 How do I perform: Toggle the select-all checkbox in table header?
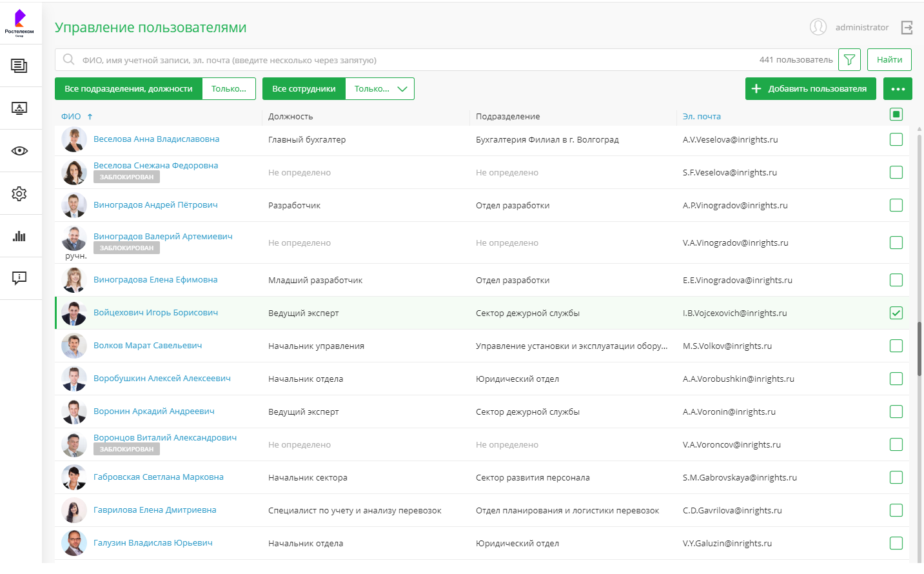(x=896, y=115)
